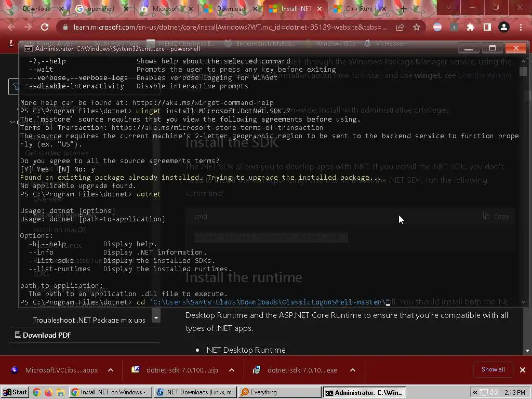Launch Chrome from quick launch
Screen dimensions: 532x399
coord(37,393)
